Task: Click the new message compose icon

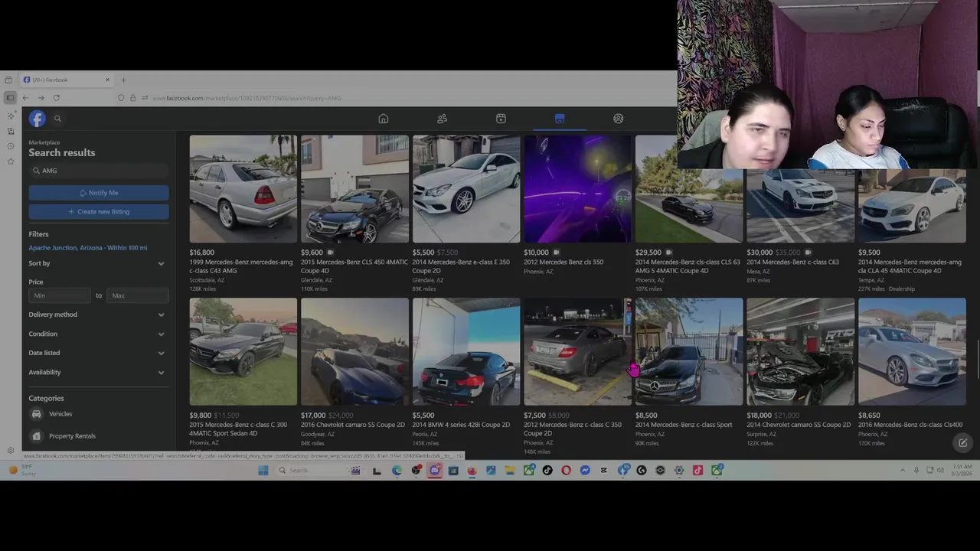Action: click(x=962, y=442)
